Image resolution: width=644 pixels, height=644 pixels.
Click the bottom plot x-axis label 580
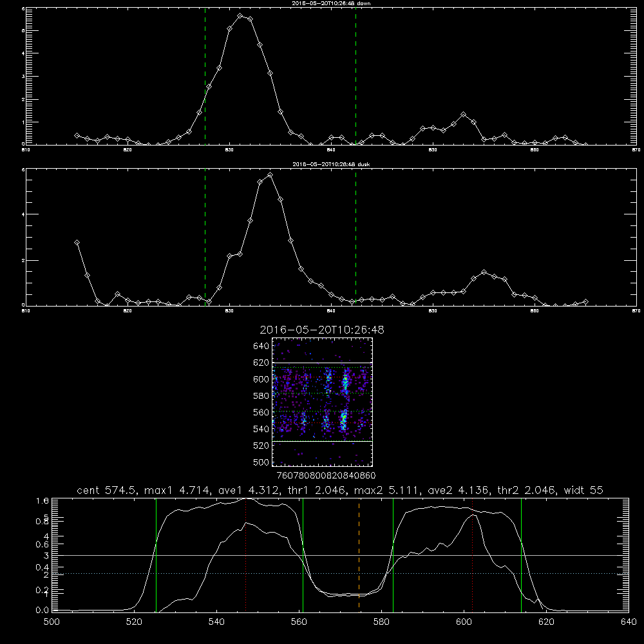(x=381, y=622)
